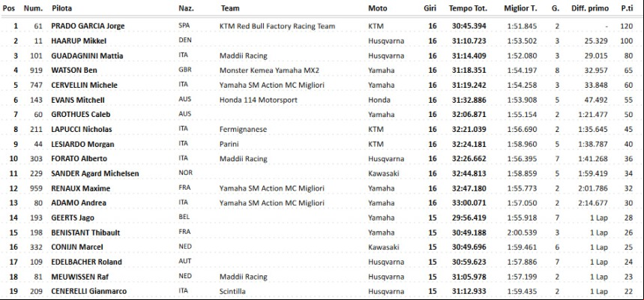Click the Miglior T. column header
The width and height of the screenshot is (644, 300).
tap(520, 8)
